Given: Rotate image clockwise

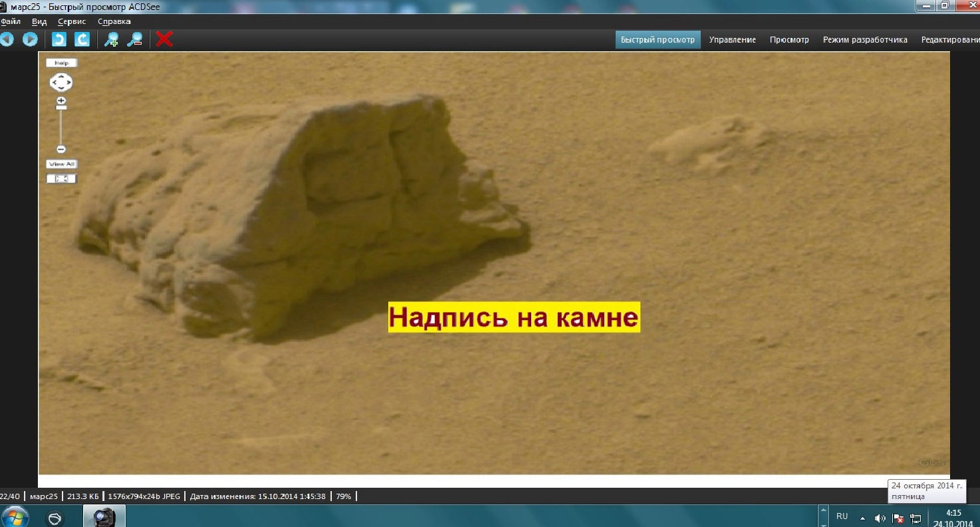Looking at the screenshot, I should tap(82, 39).
